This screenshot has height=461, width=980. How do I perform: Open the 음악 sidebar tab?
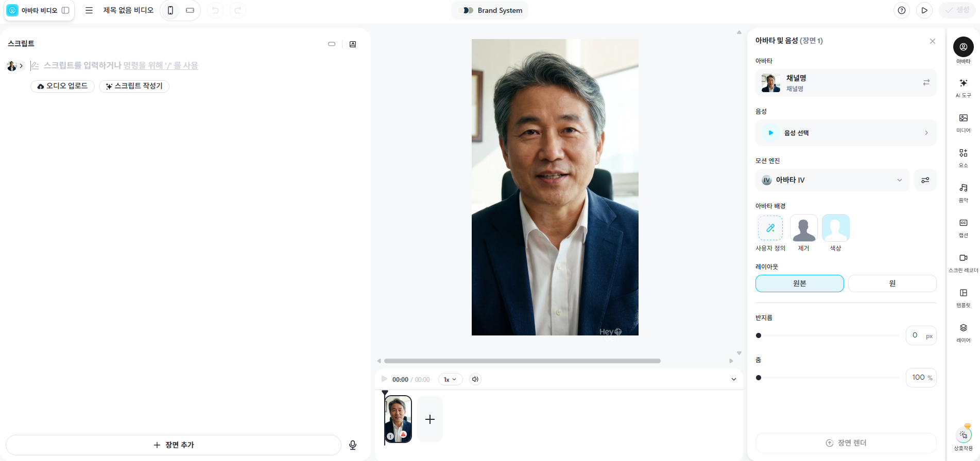coord(964,193)
